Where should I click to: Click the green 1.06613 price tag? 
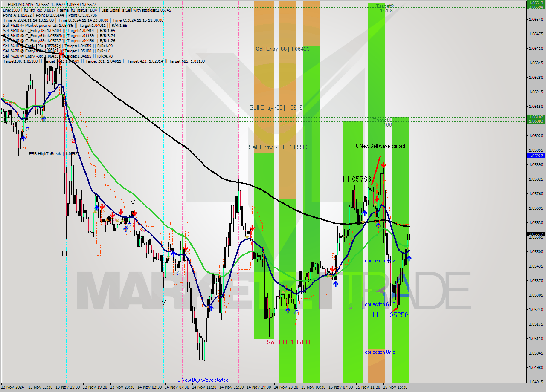coord(536,3)
